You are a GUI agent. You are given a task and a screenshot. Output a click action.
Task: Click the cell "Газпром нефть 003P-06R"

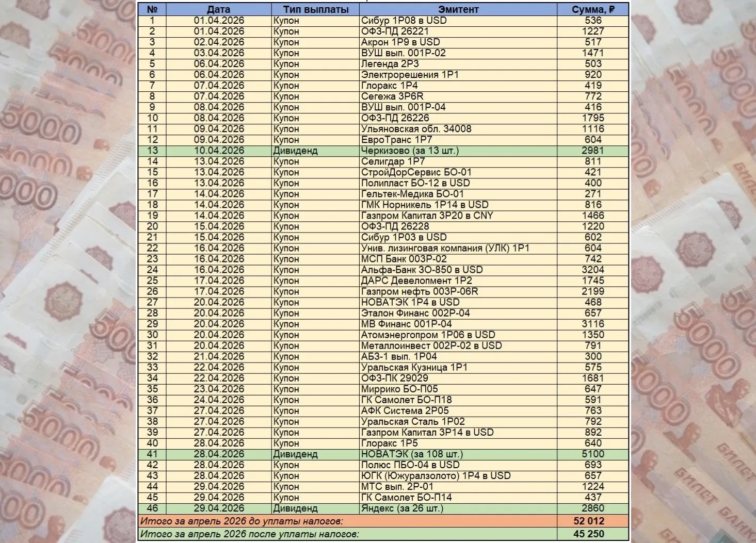tap(458, 291)
